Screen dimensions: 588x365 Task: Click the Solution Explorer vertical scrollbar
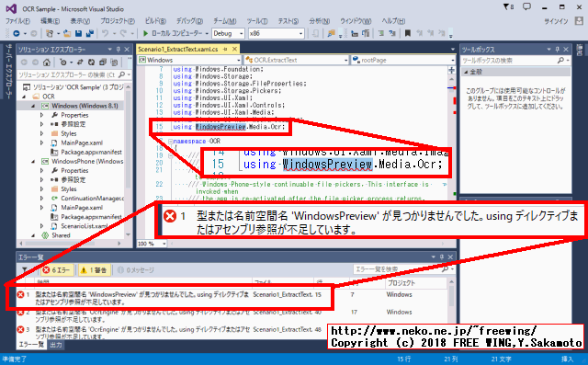point(129,161)
